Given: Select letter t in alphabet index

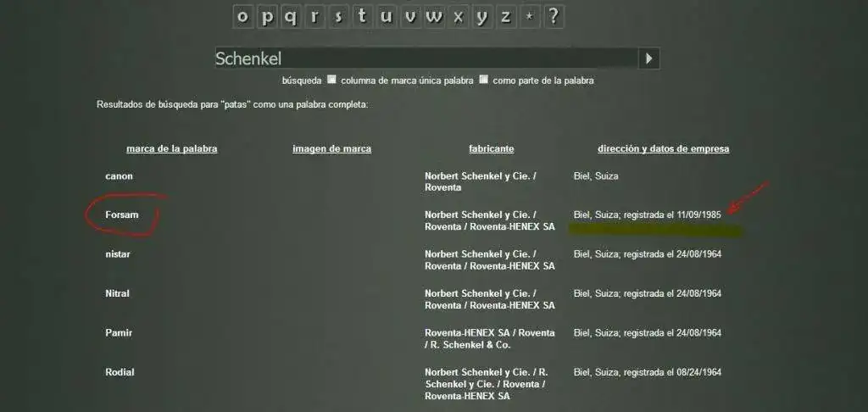Looking at the screenshot, I should (362, 17).
